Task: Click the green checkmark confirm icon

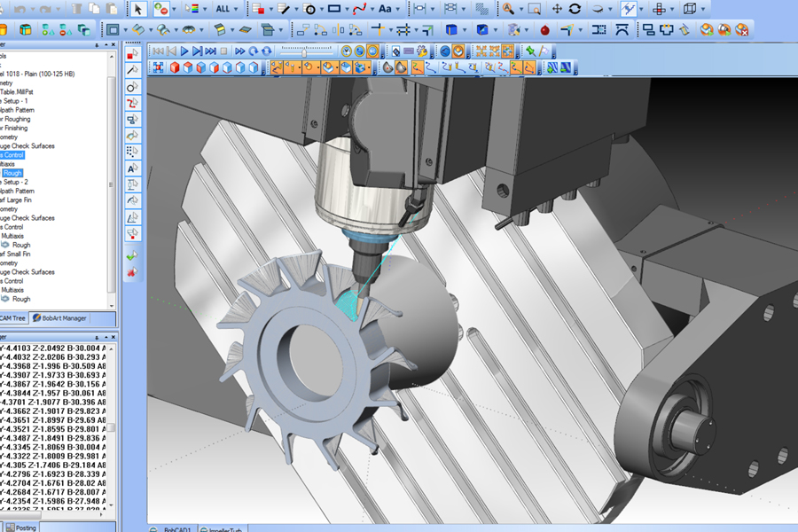Action: (132, 255)
